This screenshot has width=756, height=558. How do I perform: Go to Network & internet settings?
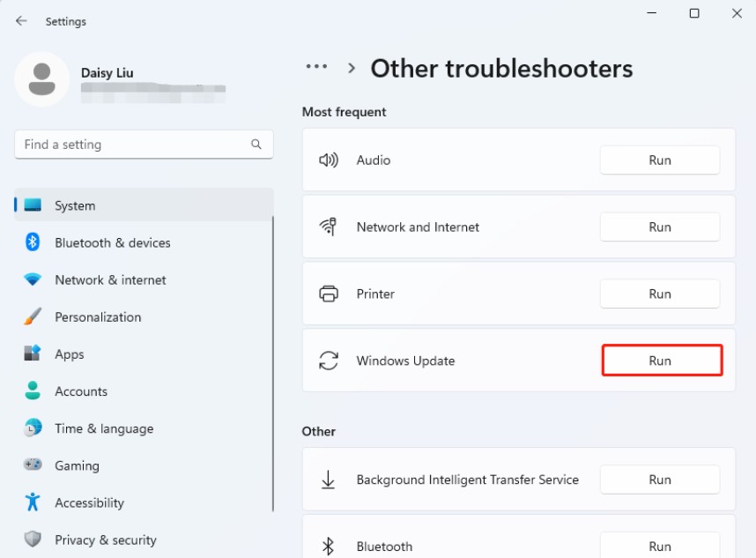[144, 279]
